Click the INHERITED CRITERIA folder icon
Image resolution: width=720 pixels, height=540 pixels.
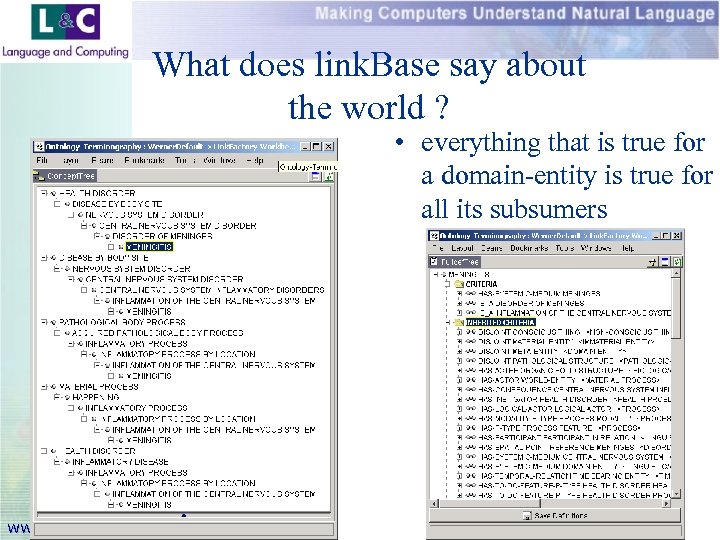[459, 322]
